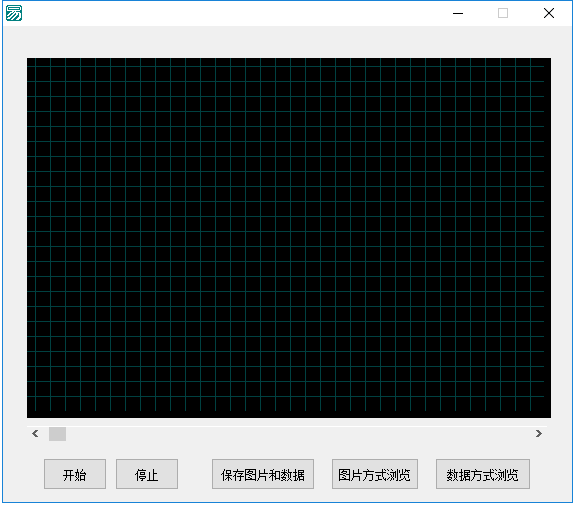Click blank gray area between 停止 and 保存图片和数据
Viewport: 575px width, 505px height.
click(x=195, y=474)
